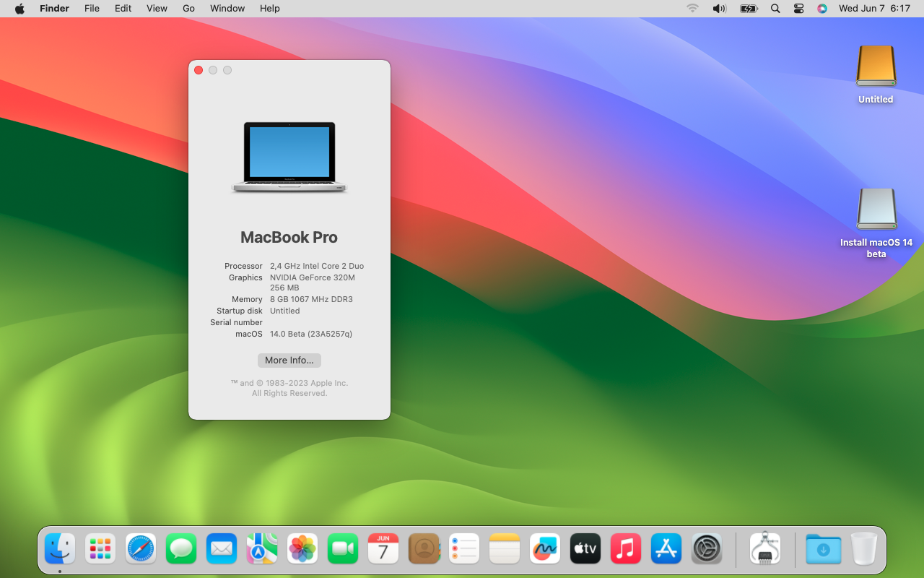Open Control Center from menu bar
The image size is (924, 578).
pos(798,9)
